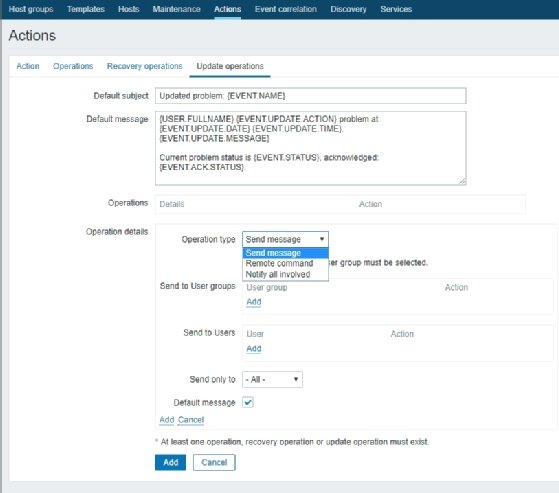Select the Update operations tab

pos(230,66)
